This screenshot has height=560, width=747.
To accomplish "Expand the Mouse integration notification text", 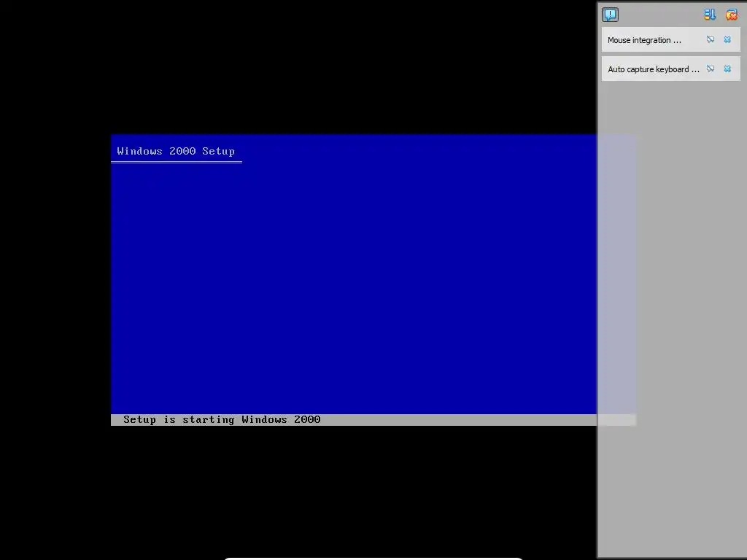I will tap(644, 40).
